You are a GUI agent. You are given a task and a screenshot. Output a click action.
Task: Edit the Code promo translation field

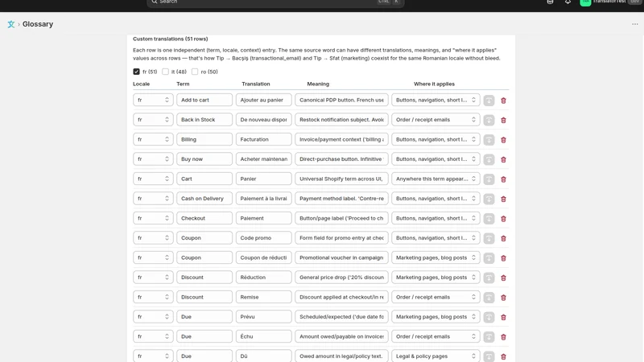tap(264, 237)
